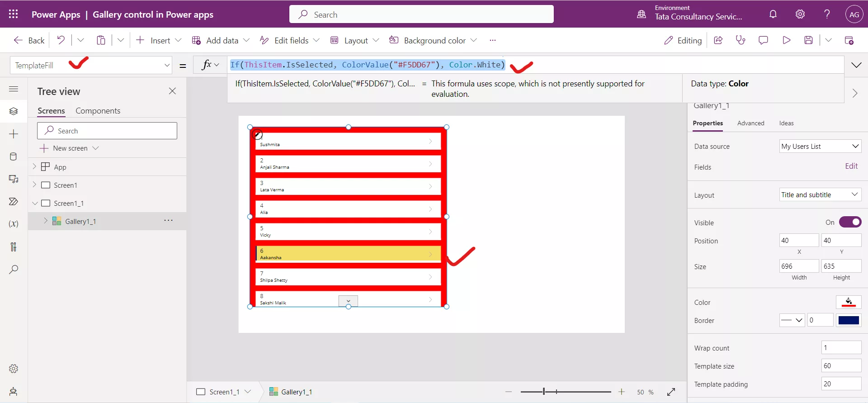Viewport: 868px width, 403px height.
Task: Open the Background color menu
Action: pyautogui.click(x=433, y=40)
